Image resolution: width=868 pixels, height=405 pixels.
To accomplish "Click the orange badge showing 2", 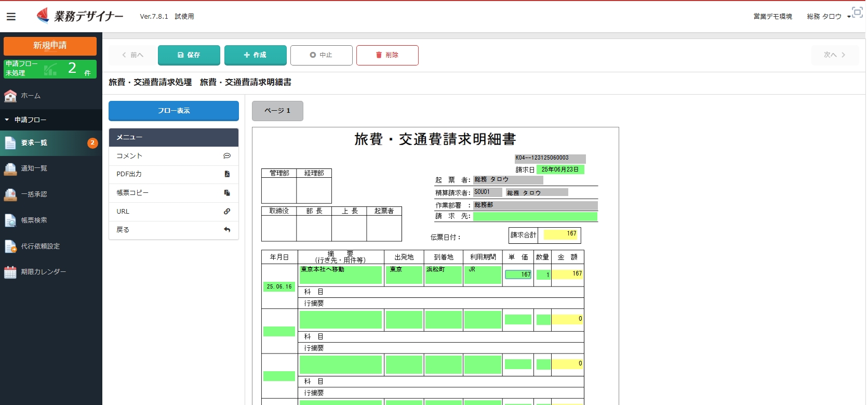I will point(92,143).
